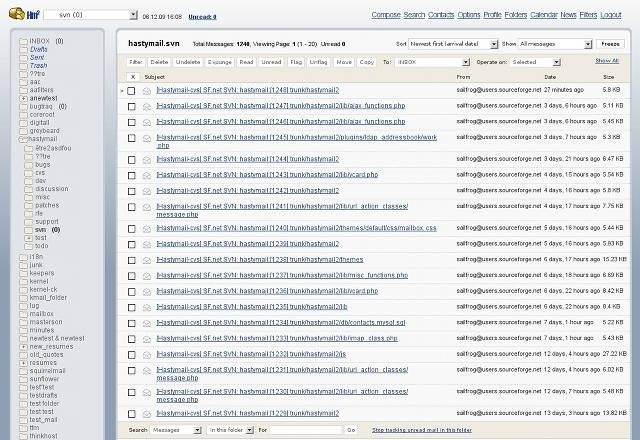Check the box for message 1233
Image resolution: width=640 pixels, height=440 pixels.
pyautogui.click(x=131, y=339)
